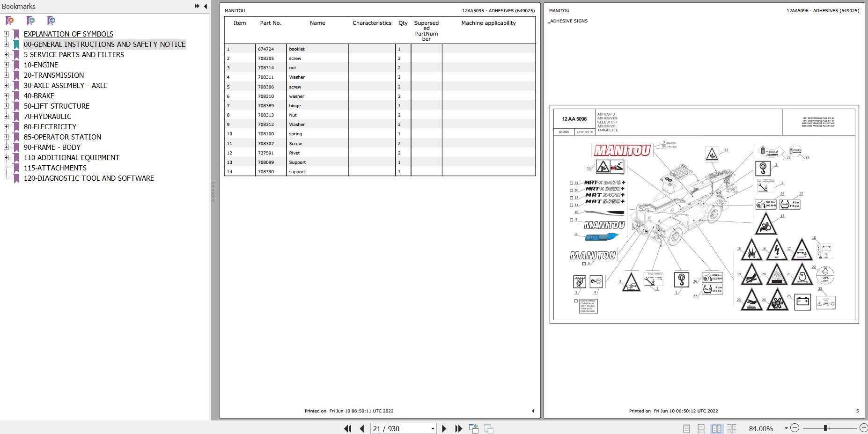Click the bookmark icon beside 40-BRAKE

[16, 96]
